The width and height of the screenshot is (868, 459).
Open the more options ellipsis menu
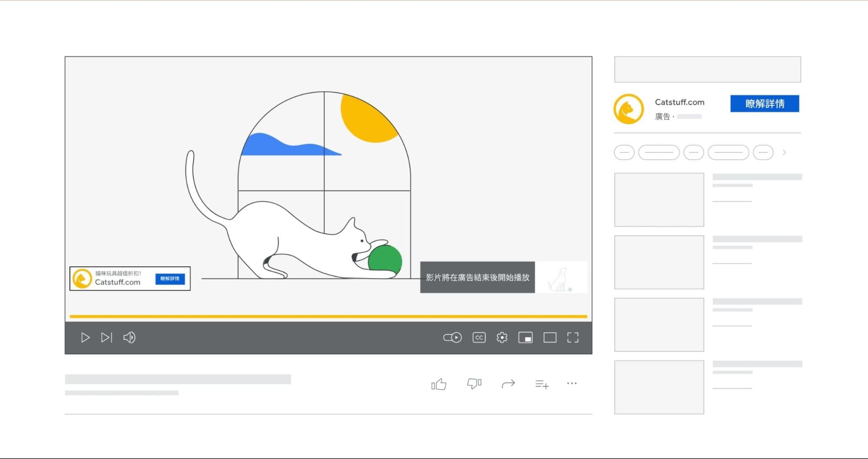[x=572, y=384]
